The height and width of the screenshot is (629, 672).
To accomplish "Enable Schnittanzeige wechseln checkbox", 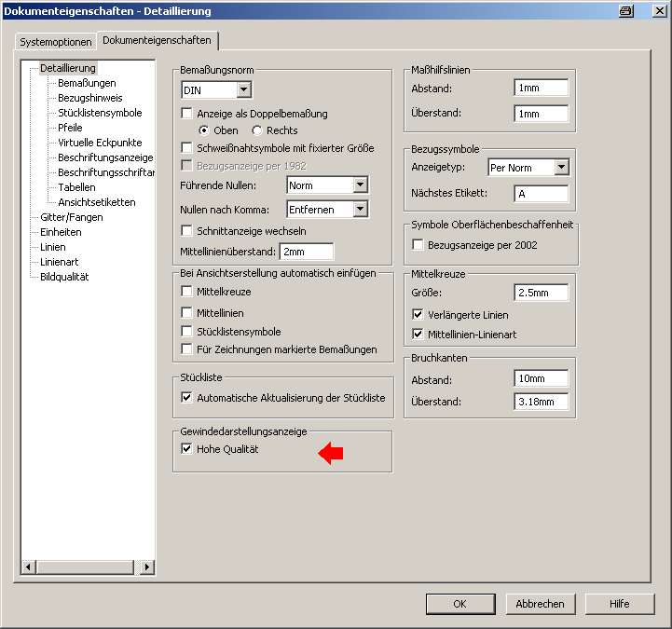I will tap(186, 231).
